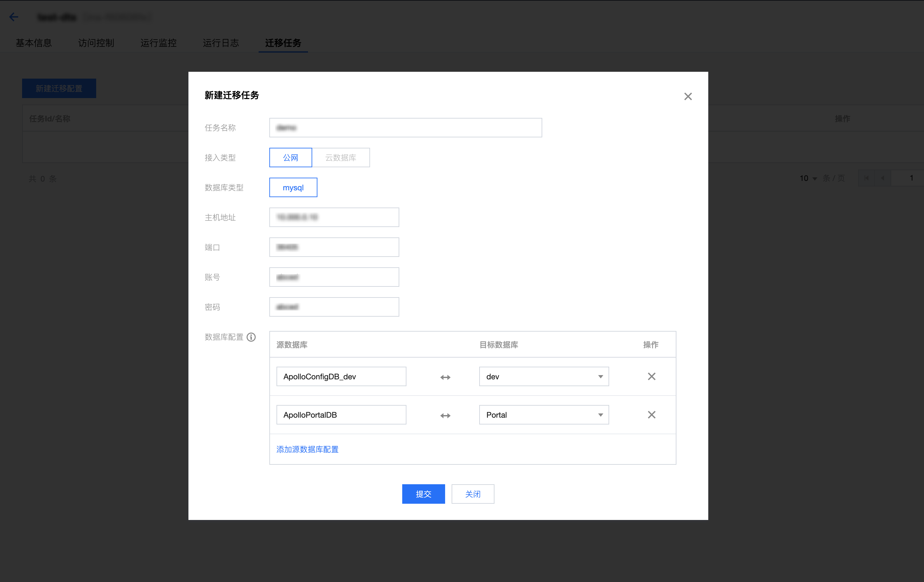The image size is (924, 582).
Task: Switch to the 基本信息 tab
Action: tap(34, 43)
